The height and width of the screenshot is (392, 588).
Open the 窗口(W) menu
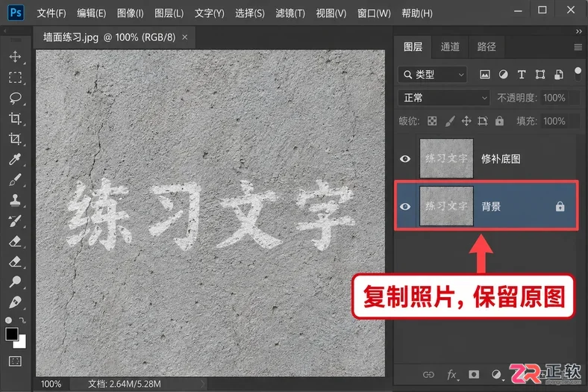[374, 13]
